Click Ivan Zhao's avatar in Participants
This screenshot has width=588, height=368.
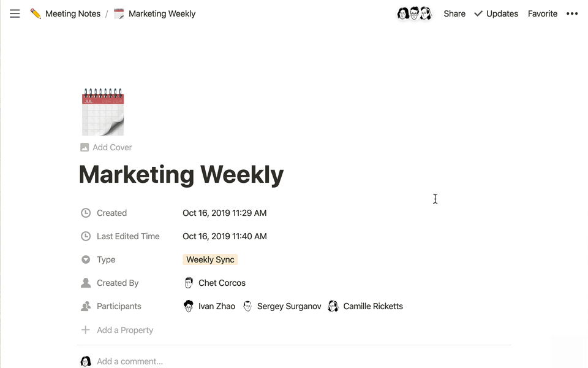coord(189,306)
